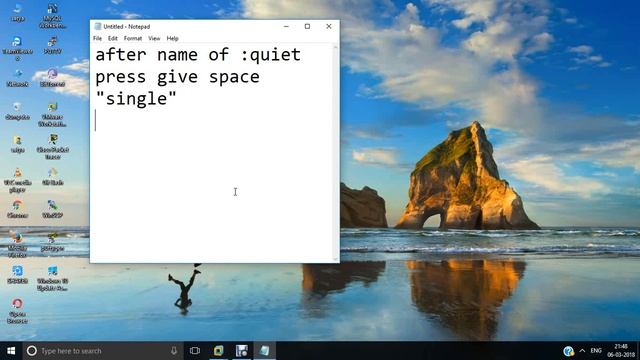Click the microphone icon in search box

pyautogui.click(x=174, y=351)
